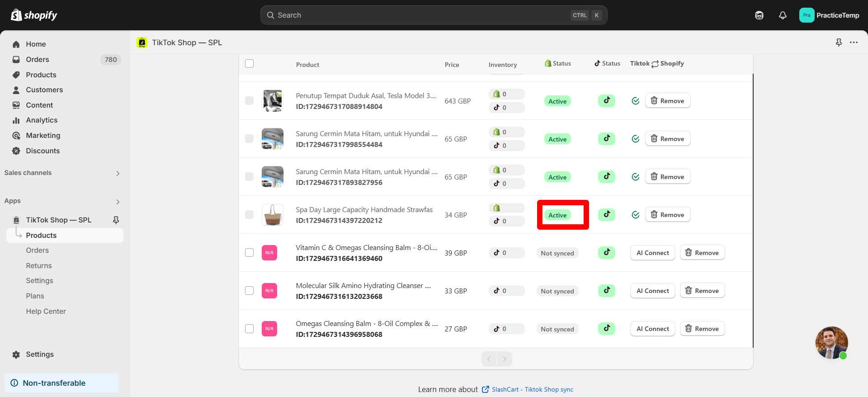Click synced checkmark icon in Penutup row

(x=636, y=101)
